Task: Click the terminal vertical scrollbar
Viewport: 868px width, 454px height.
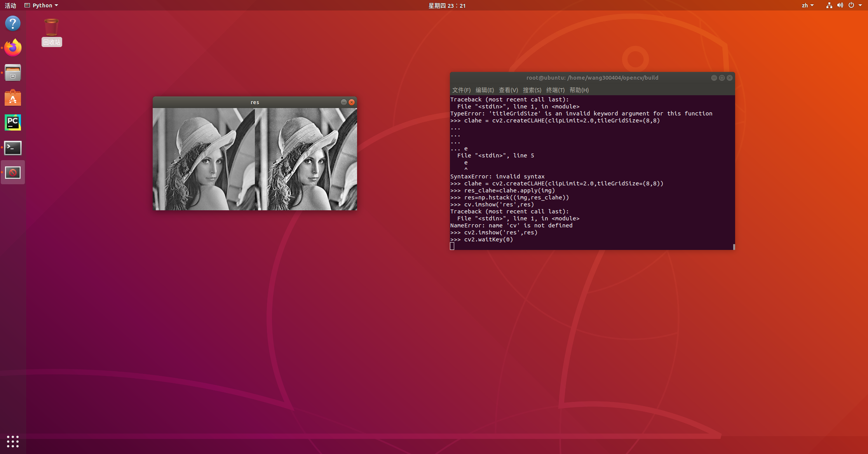Action: tap(734, 246)
